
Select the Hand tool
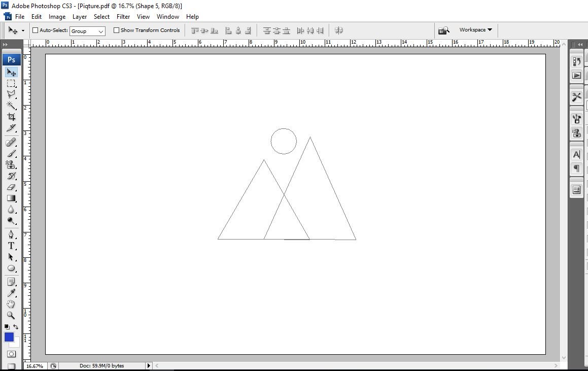click(x=11, y=304)
